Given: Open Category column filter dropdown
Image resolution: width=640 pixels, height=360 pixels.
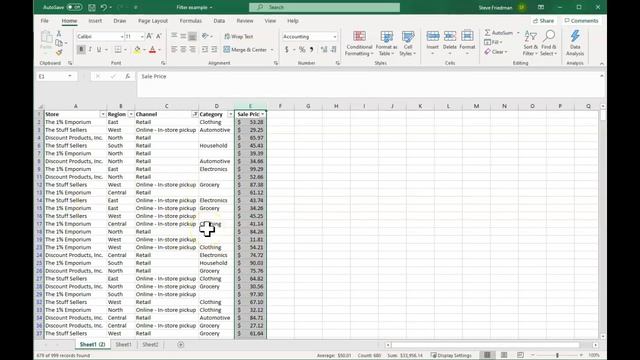Looking at the screenshot, I should [230, 114].
